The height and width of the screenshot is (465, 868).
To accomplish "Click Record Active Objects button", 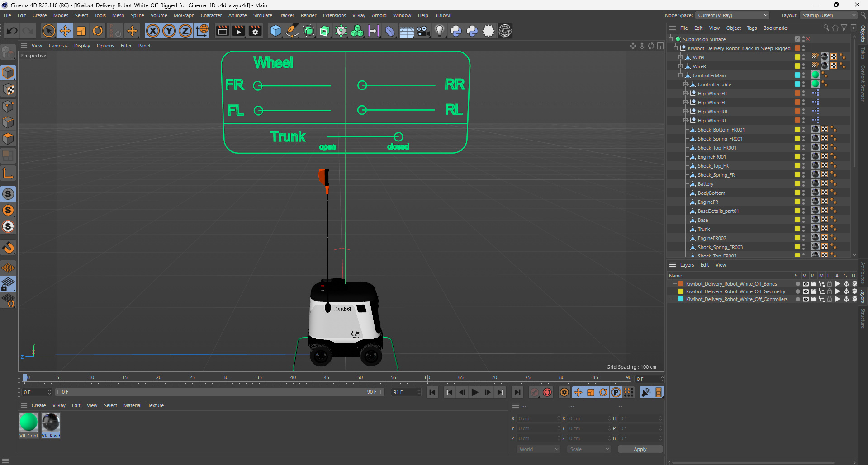I will pyautogui.click(x=535, y=392).
